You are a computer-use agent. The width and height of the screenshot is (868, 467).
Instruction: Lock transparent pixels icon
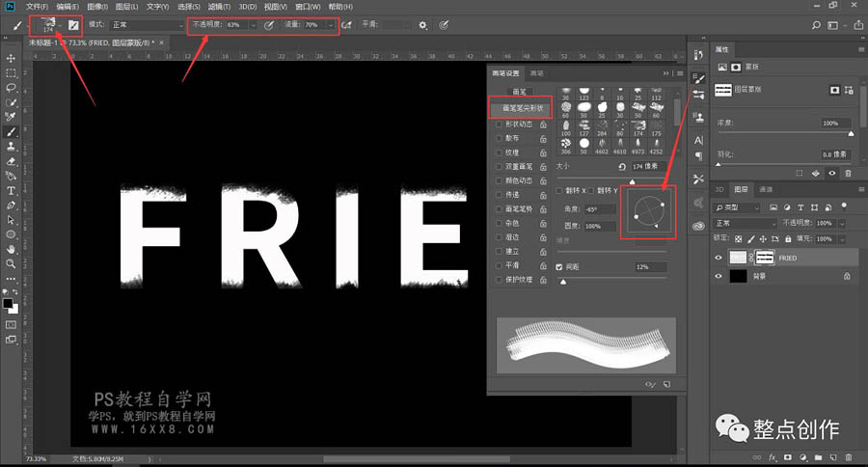pyautogui.click(x=738, y=238)
